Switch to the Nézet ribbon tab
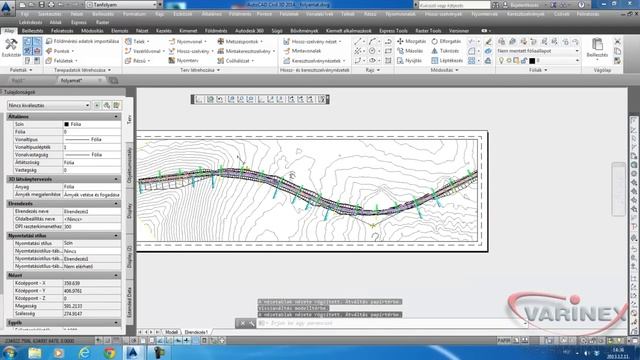The height and width of the screenshot is (360, 640). 142,31
